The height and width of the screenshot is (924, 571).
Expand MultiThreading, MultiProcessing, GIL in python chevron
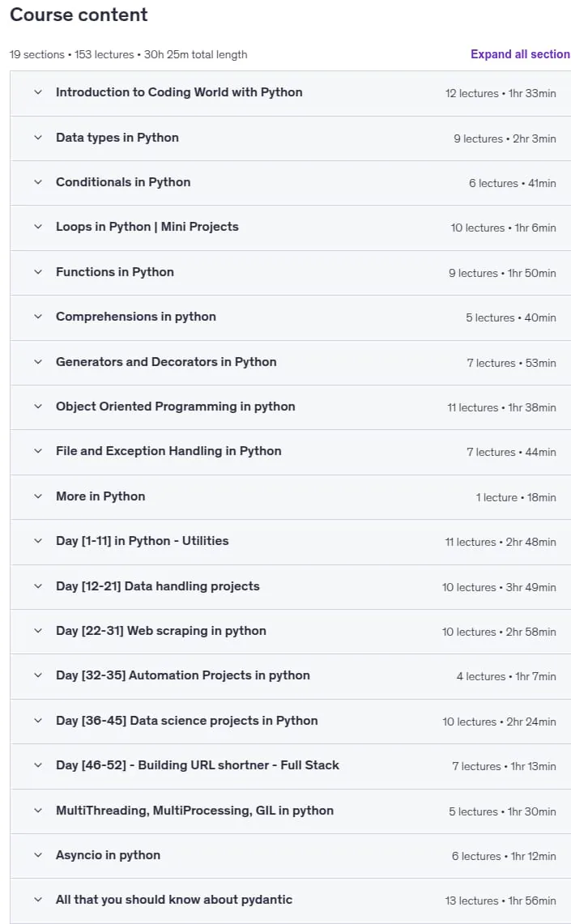click(x=38, y=811)
